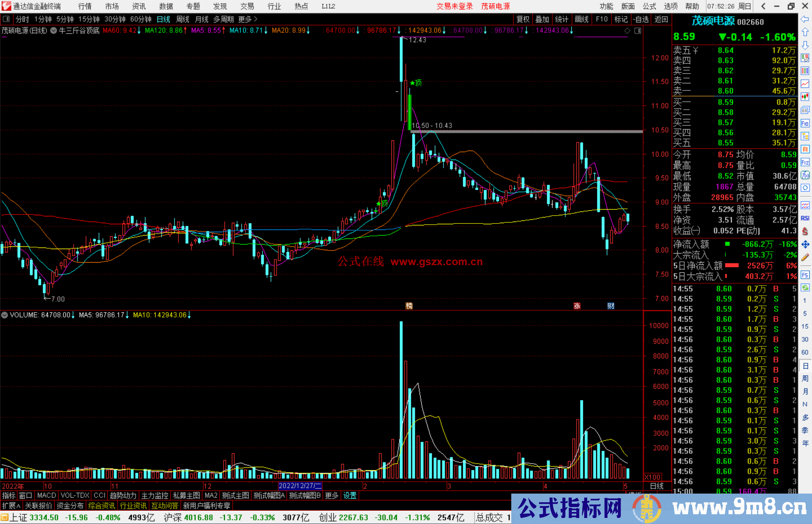Click the gray 10.50-10.43 gap level bar
This screenshot has height=524, width=812.
tap(526, 131)
